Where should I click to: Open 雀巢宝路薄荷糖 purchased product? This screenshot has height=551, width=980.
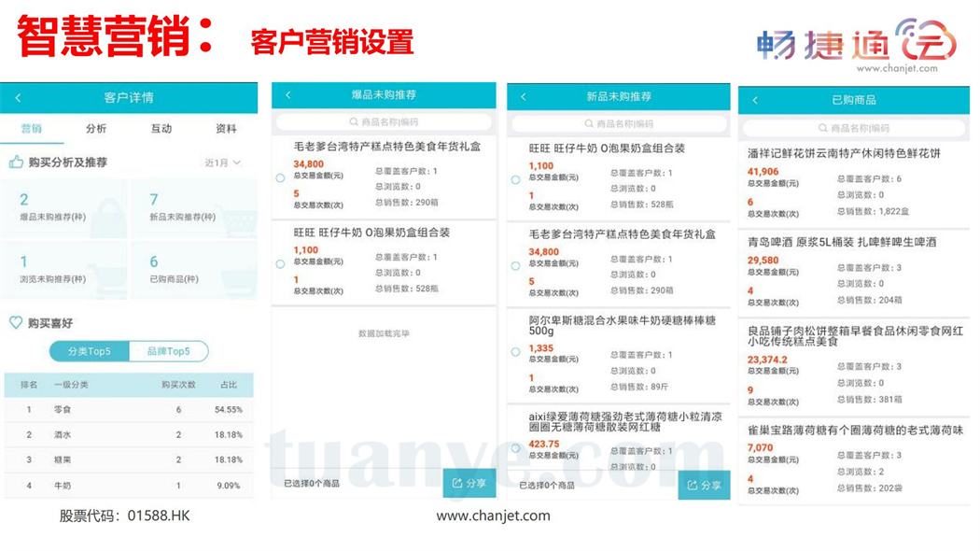[854, 461]
